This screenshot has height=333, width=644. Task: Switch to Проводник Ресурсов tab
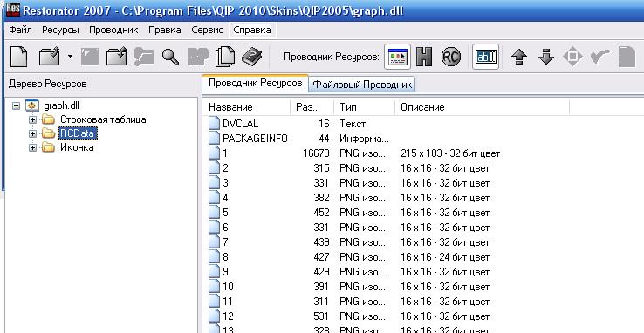tap(256, 84)
